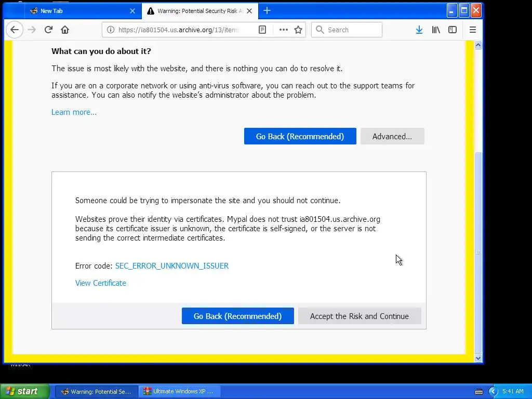Image resolution: width=532 pixels, height=399 pixels.
Task: Open the downloads panel arrow
Action: point(419,30)
